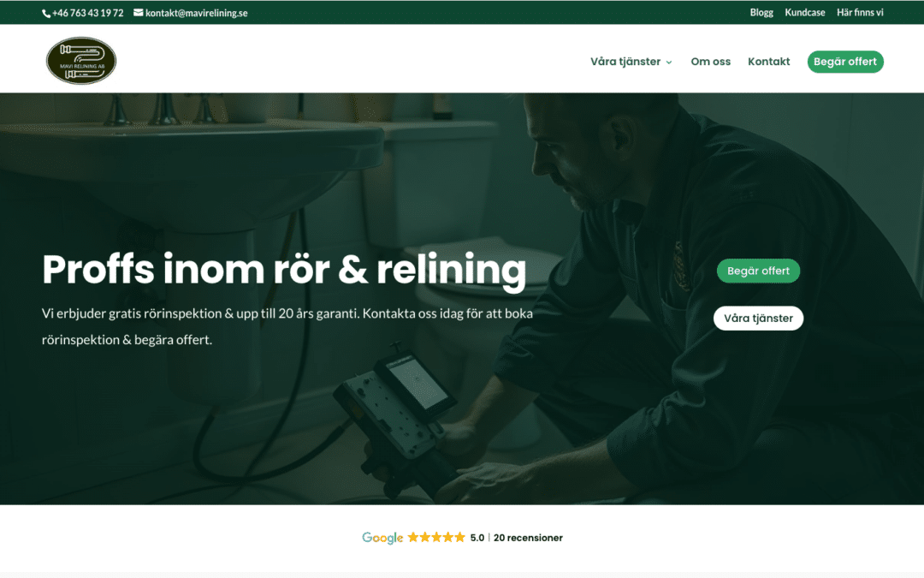Image resolution: width=924 pixels, height=578 pixels.
Task: Open the Våra tjänster navigation menu
Action: point(625,62)
